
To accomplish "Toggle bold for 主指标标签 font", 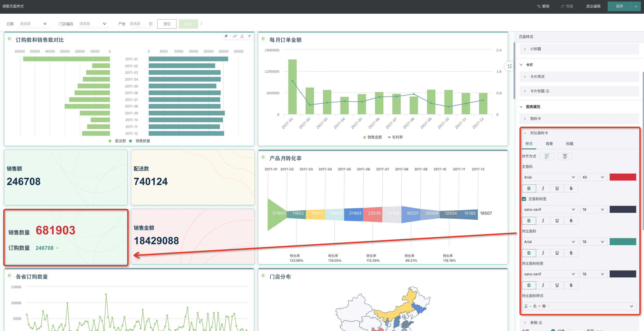I will point(529,221).
